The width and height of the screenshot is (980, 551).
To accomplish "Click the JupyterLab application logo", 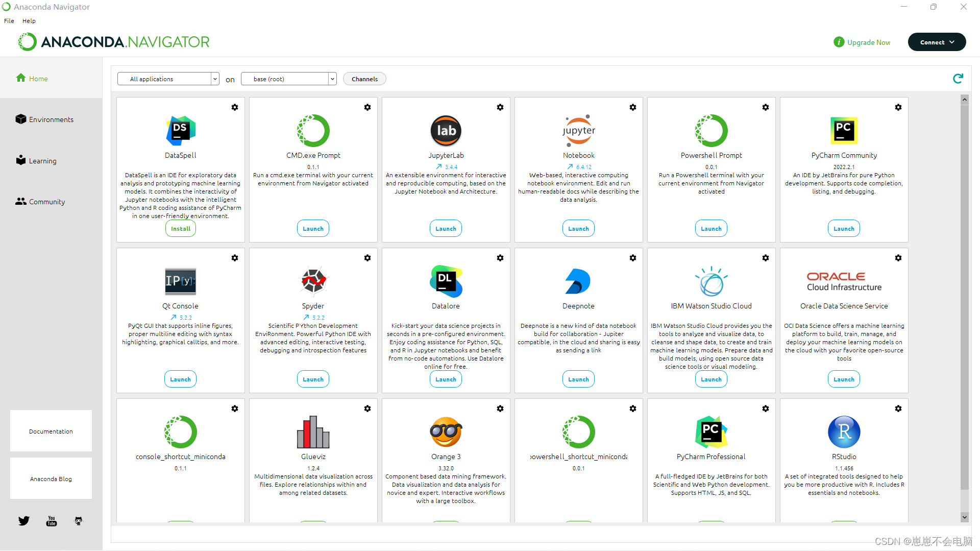I will tap(446, 131).
